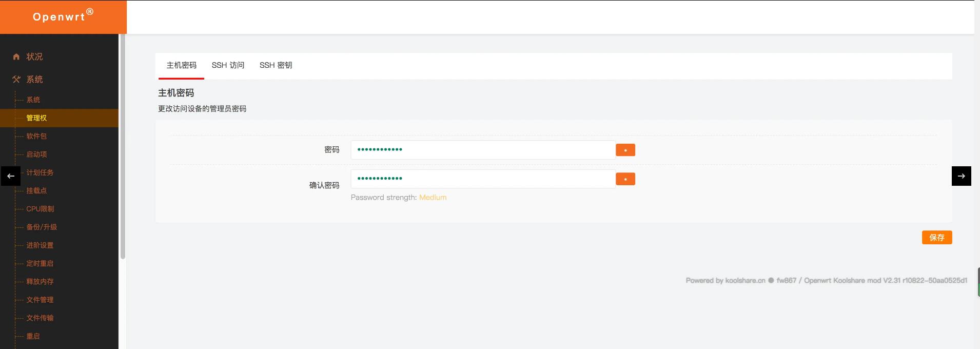
Task: Click the sidebar vertical scrollbar
Action: [x=123, y=149]
